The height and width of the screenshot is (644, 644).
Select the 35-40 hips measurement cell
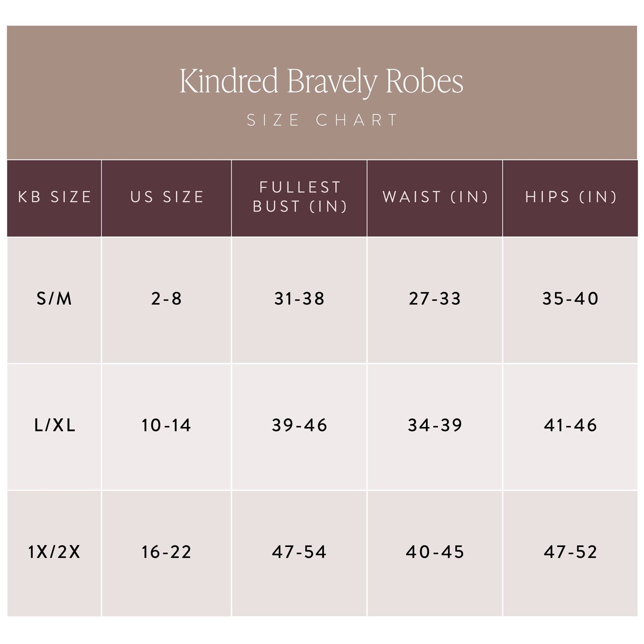(x=570, y=298)
